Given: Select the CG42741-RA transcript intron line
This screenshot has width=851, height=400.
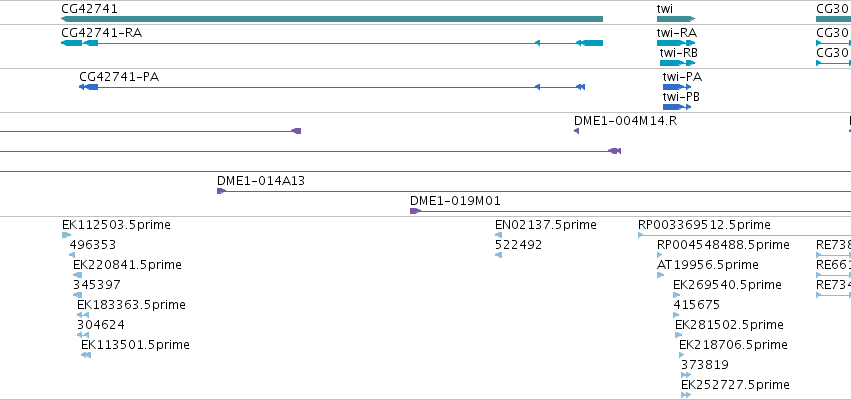Looking at the screenshot, I should click(x=332, y=43).
